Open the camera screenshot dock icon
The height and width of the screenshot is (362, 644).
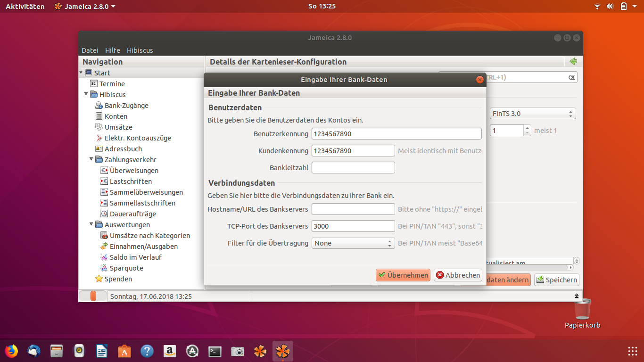238,351
